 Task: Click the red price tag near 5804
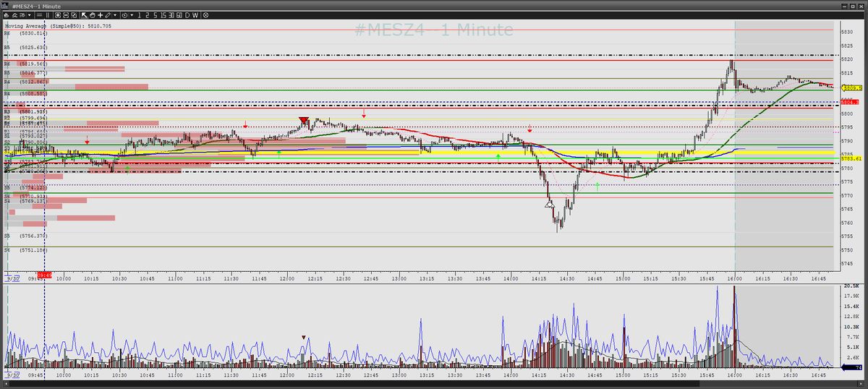[850, 102]
